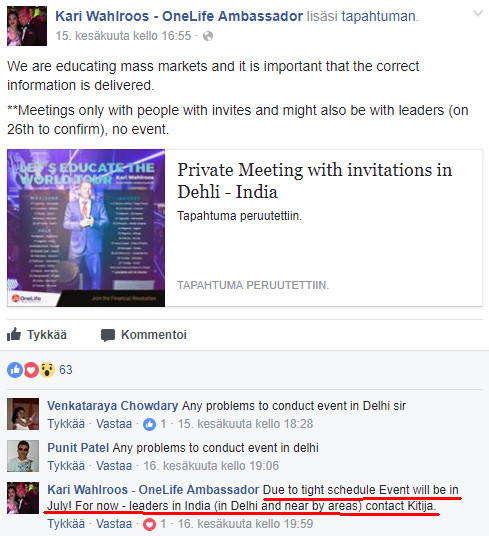Click Vastaa under Venkataraya Chowdary's comment
The height and width of the screenshot is (536, 489).
114,424
